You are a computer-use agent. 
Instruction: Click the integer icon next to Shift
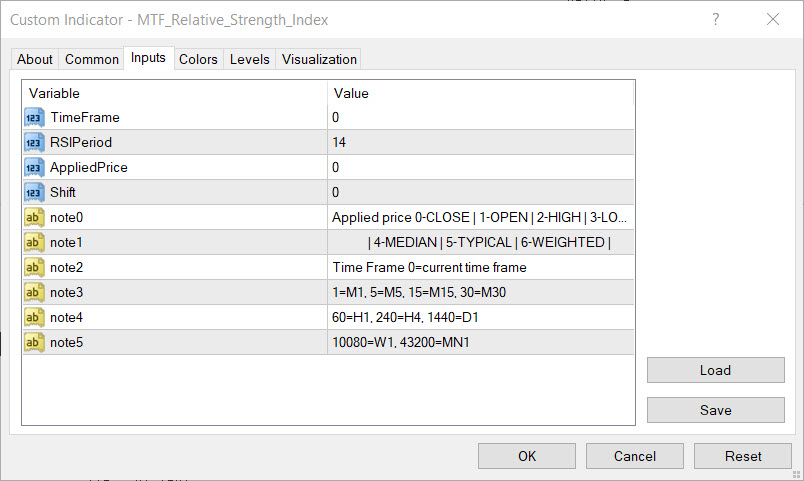[x=34, y=193]
